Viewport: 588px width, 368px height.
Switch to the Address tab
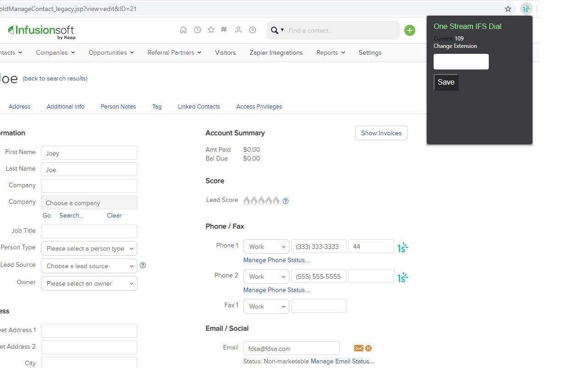tap(20, 106)
